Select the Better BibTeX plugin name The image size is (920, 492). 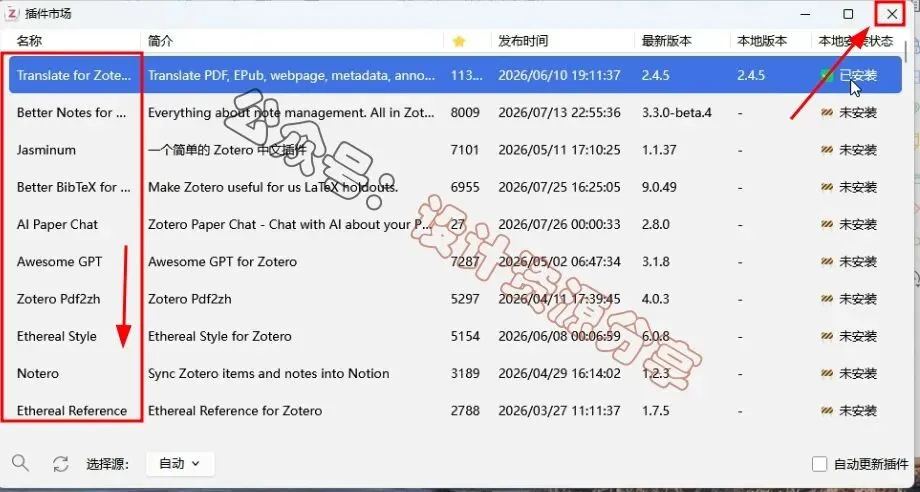(x=74, y=187)
